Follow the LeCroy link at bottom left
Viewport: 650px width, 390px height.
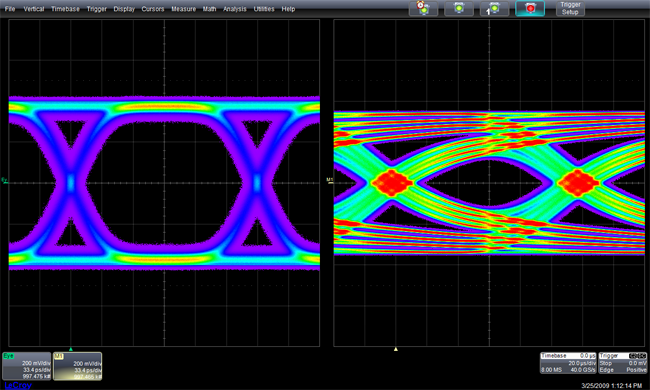coord(18,385)
